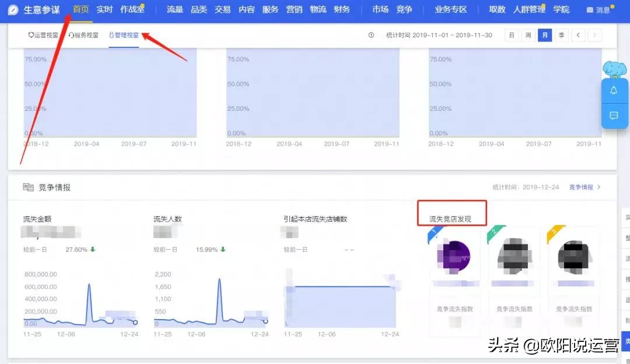Open the 竞争情报 link at right
The height and width of the screenshot is (364, 630).
[x=581, y=187]
